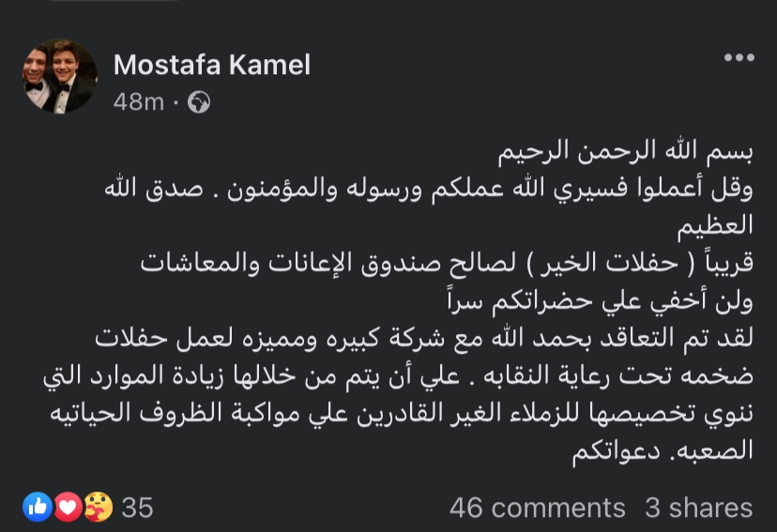Click the blue Like reaction icon
Screen dimensions: 777x532
(x=38, y=508)
